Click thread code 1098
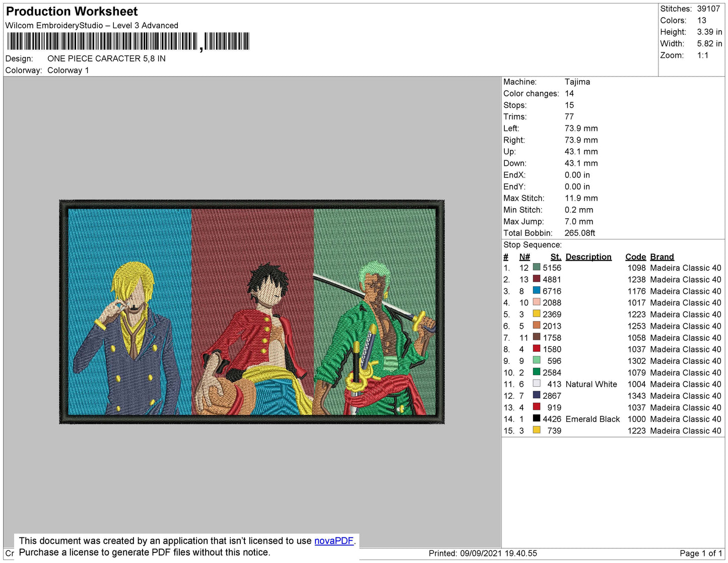728x563 pixels. (636, 268)
